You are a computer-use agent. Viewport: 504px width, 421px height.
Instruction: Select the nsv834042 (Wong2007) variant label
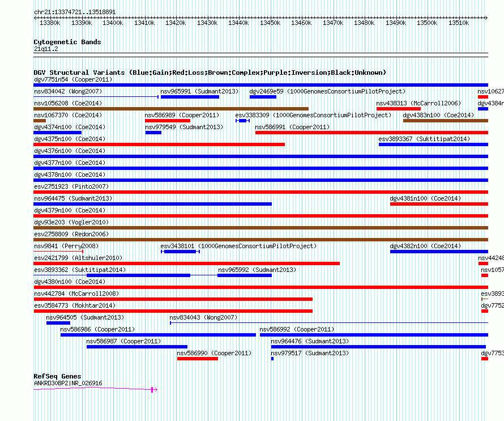pos(68,91)
